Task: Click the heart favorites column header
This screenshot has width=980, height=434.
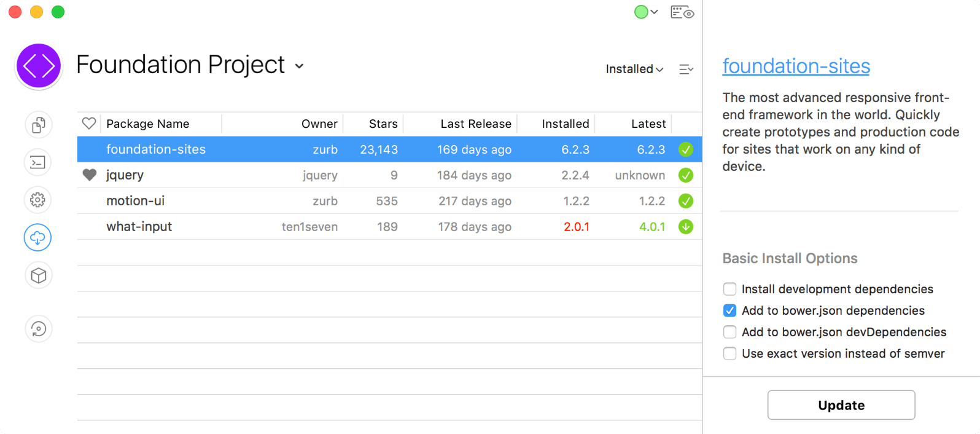Action: [89, 124]
